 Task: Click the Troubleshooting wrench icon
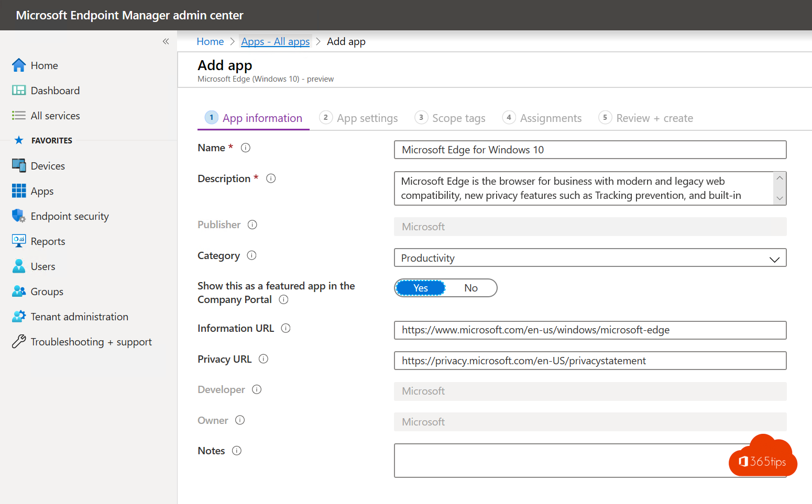pyautogui.click(x=19, y=341)
